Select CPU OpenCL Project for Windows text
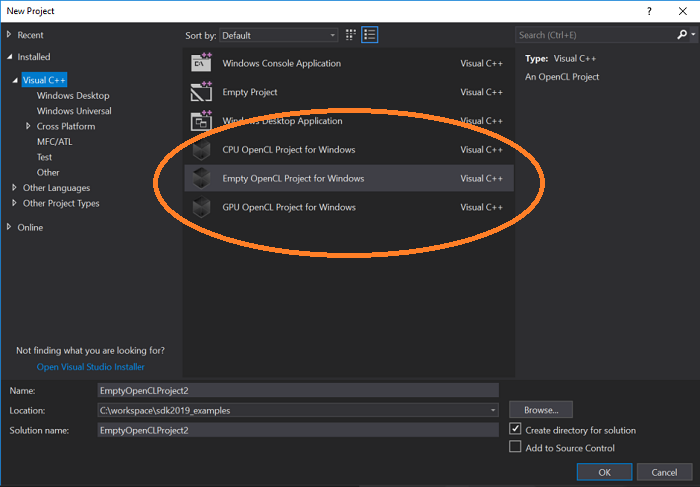The width and height of the screenshot is (700, 487). pyautogui.click(x=289, y=150)
